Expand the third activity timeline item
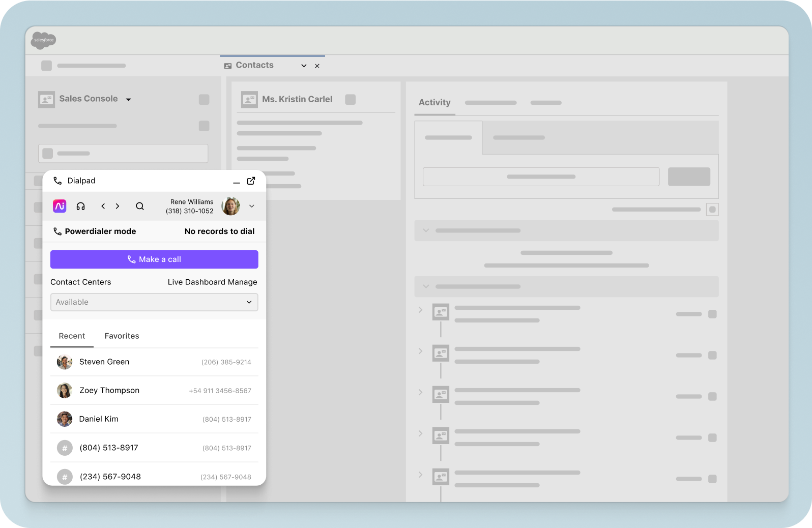Image resolution: width=812 pixels, height=528 pixels. pos(420,392)
